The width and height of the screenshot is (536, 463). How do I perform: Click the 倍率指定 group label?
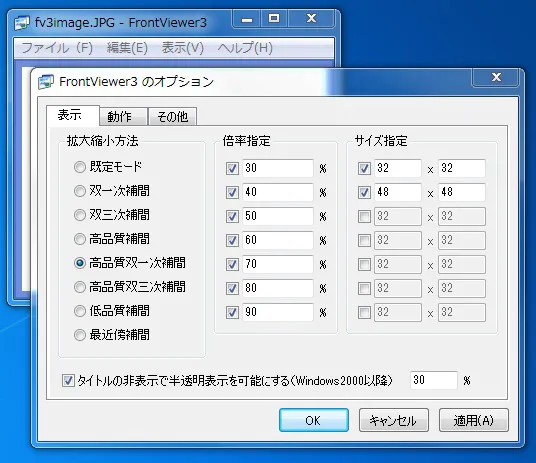(x=246, y=141)
